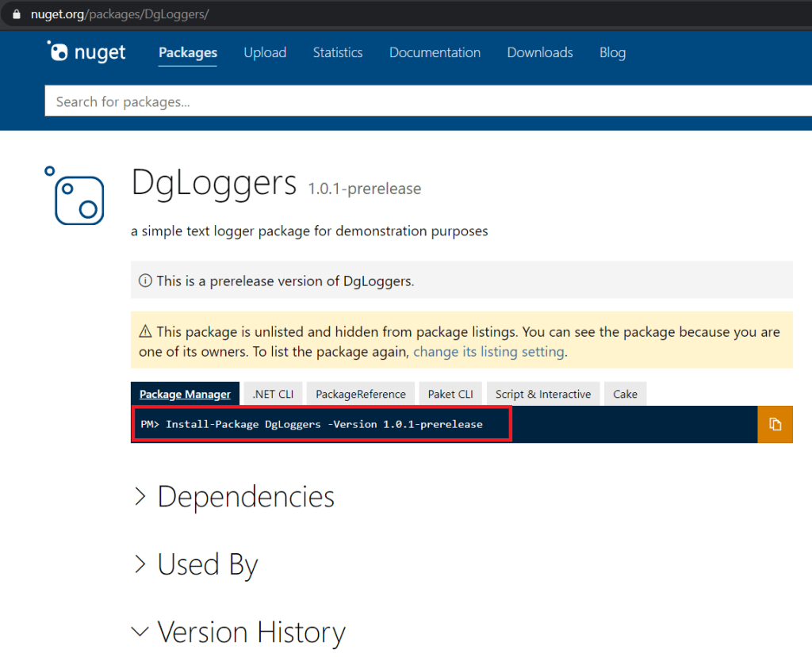
Task: Switch to Script & Interactive tab
Action: (x=543, y=394)
